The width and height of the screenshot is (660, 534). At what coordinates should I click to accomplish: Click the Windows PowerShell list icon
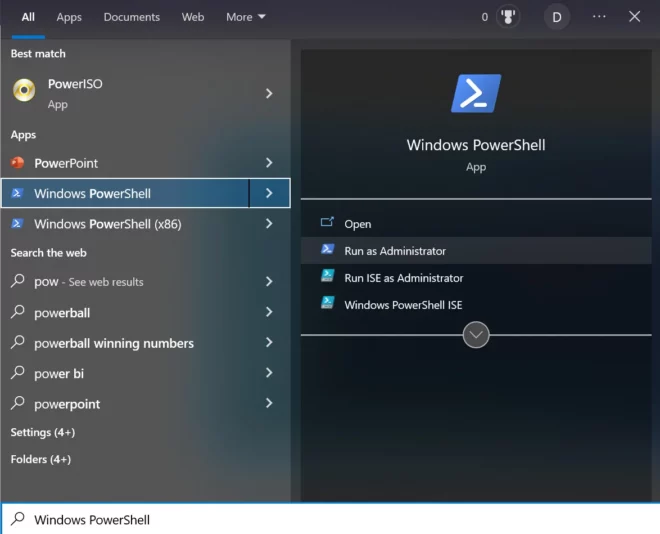tap(17, 193)
